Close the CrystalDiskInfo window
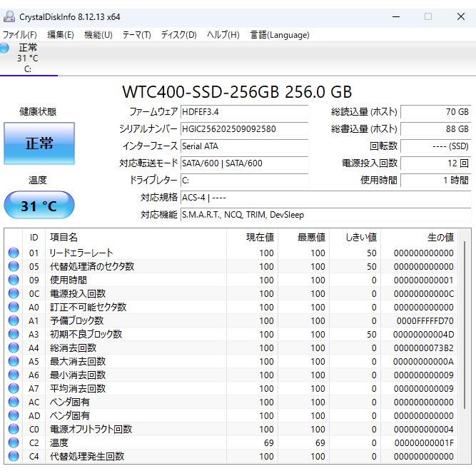Viewport: 476px width, 476px height. (461, 16)
